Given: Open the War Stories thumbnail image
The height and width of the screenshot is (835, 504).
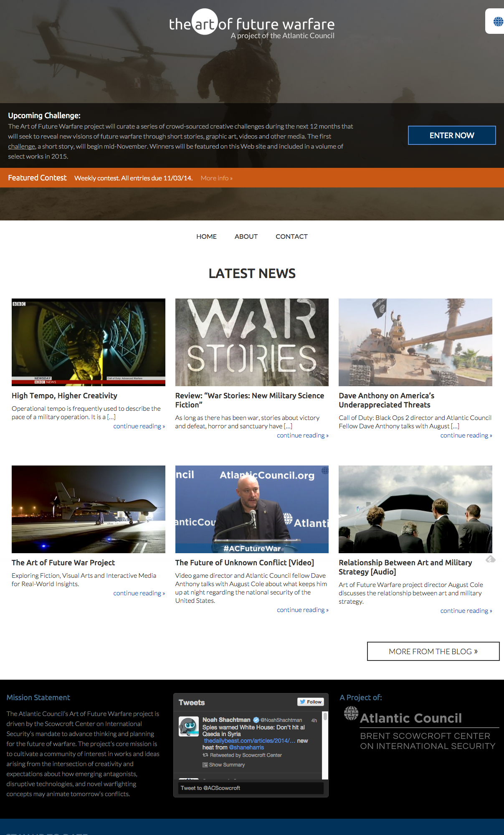Looking at the screenshot, I should click(x=252, y=342).
